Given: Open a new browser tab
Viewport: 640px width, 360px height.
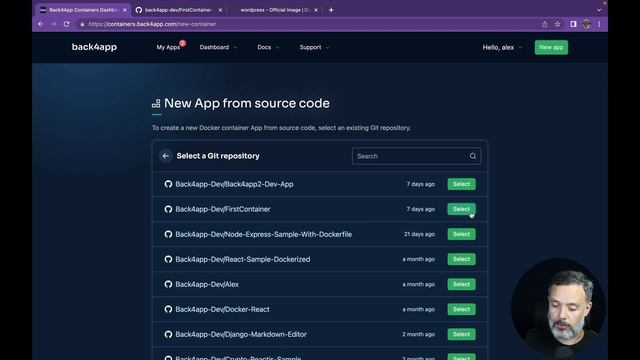Looking at the screenshot, I should 331,10.
